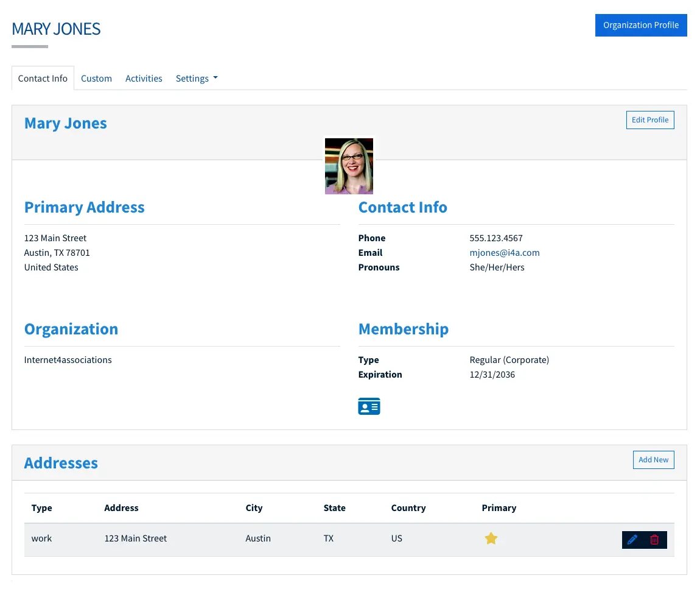
Task: Expand the Settings dropdown menu
Action: [196, 78]
